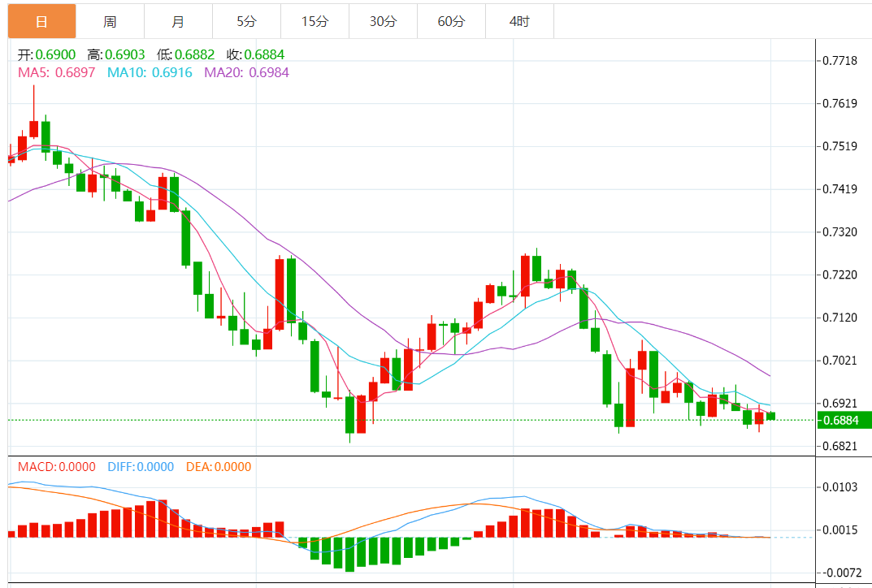The width and height of the screenshot is (872, 588).
Task: Click the 0.7120 price axis label
Action: [x=839, y=318]
